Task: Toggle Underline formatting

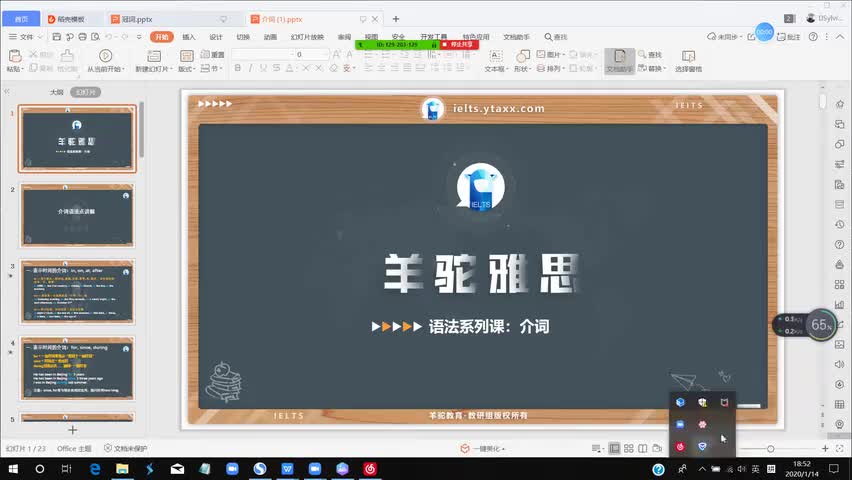Action: click(x=264, y=68)
